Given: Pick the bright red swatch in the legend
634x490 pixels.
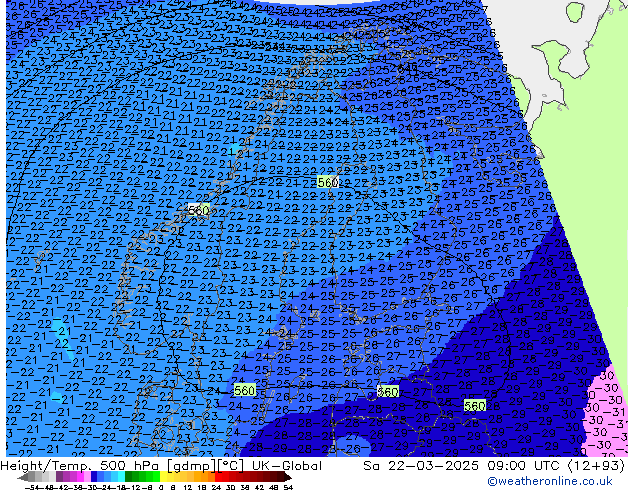Looking at the screenshot, I should [x=218, y=477].
